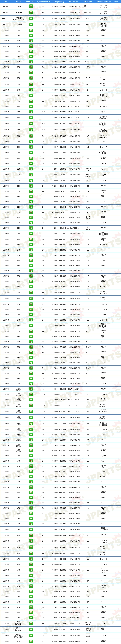Click the fuel icon for S40 85kW / 115KM

coord(31,118)
